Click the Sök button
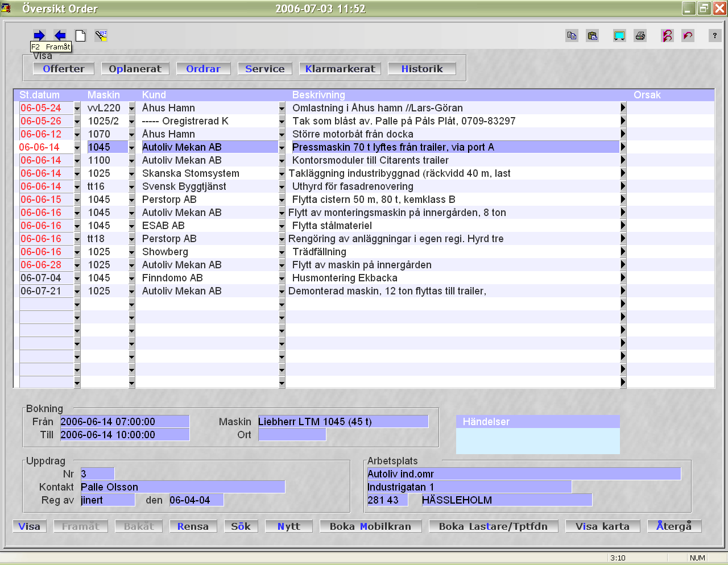This screenshot has width=728, height=565. click(241, 526)
